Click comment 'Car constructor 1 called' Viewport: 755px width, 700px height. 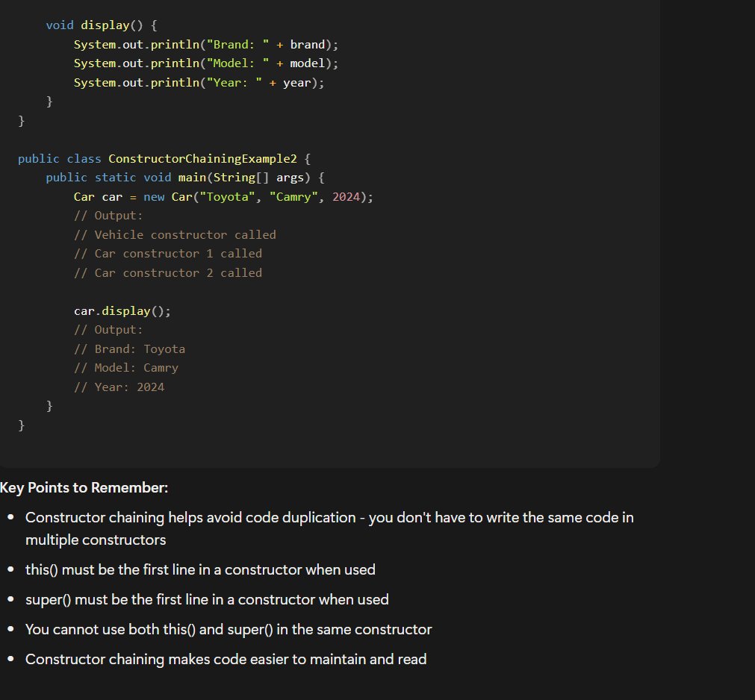168,254
